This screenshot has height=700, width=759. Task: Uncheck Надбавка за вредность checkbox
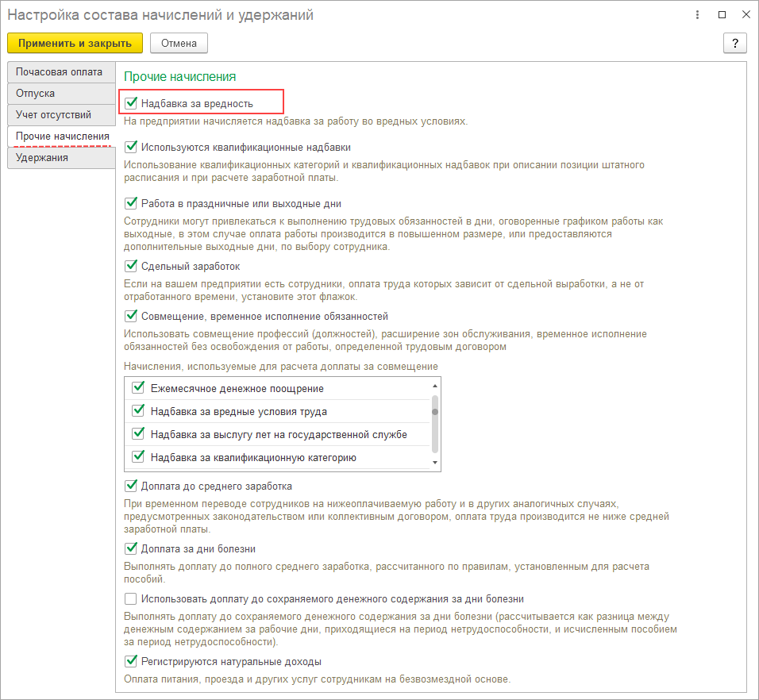click(x=131, y=103)
